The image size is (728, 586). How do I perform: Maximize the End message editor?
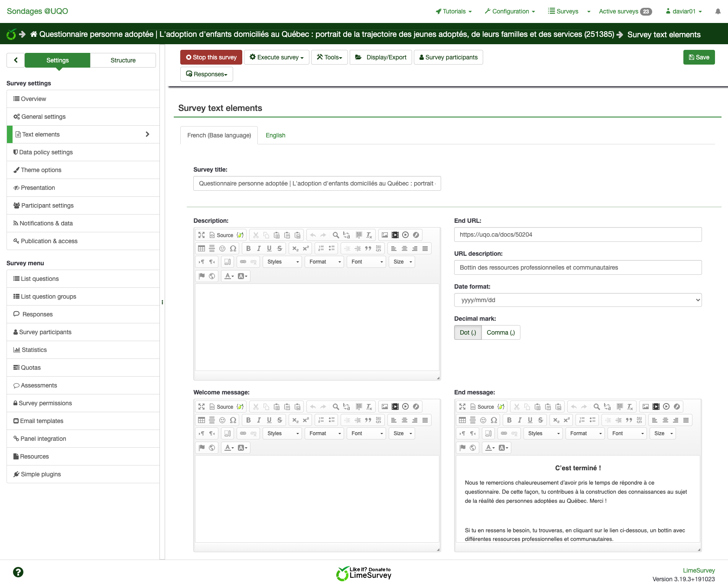point(462,407)
